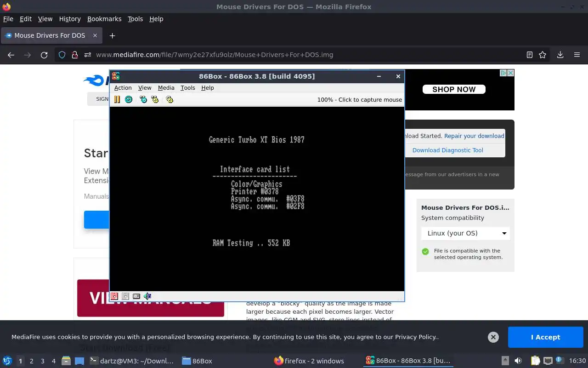This screenshot has width=588, height=368.
Task: Switch to the dartz@VM3 terminal taskbar window
Action: [132, 361]
